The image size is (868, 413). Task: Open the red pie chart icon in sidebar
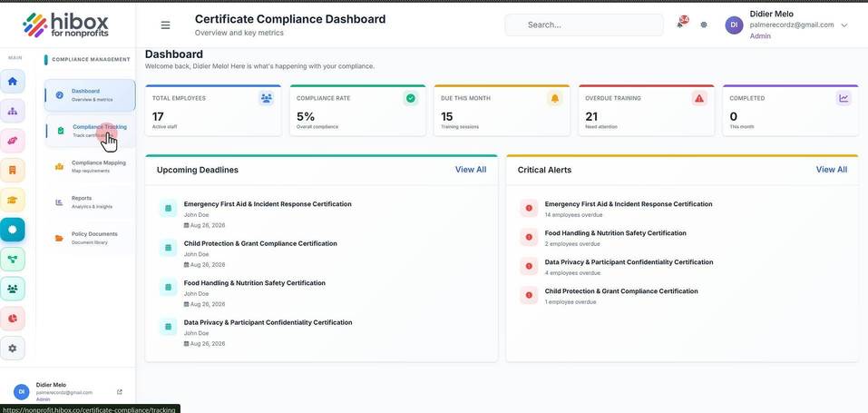[13, 319]
